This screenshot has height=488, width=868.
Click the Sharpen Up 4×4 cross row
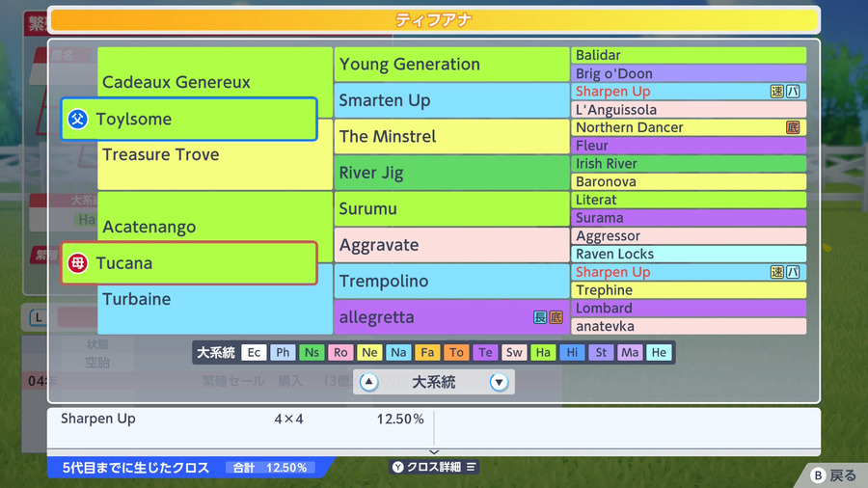click(241, 419)
